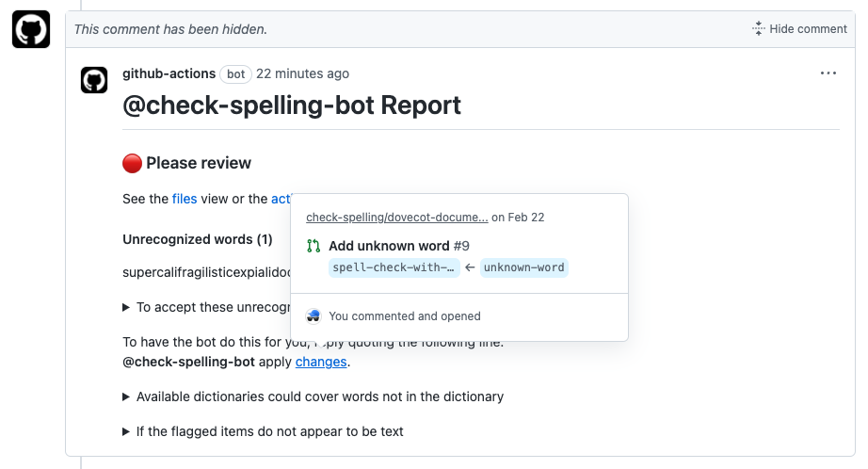
Task: Expand 'Available dictionaries could cover words' section
Action: click(313, 396)
